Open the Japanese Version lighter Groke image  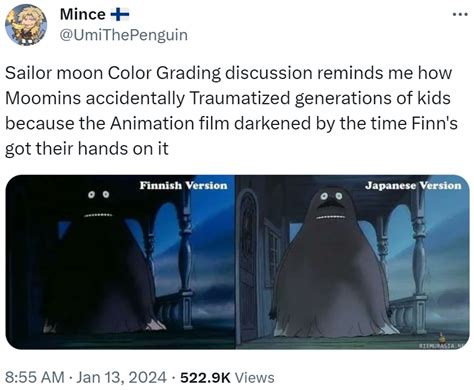(x=353, y=262)
